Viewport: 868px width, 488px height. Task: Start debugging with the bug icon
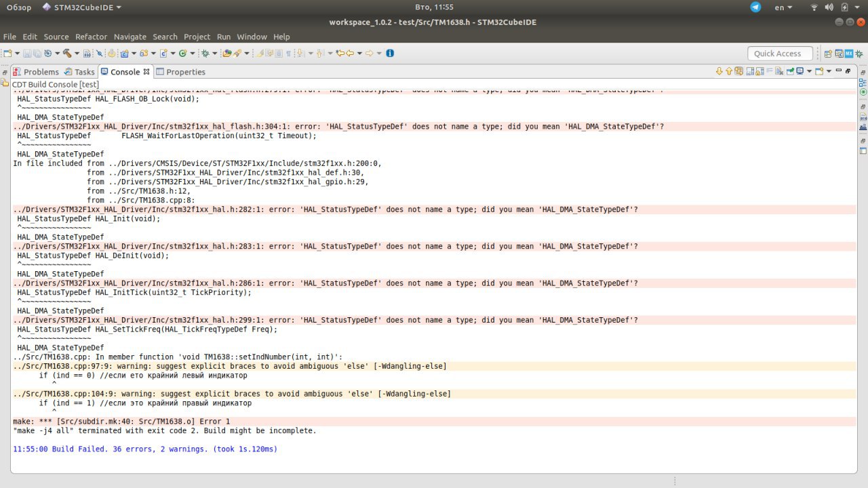pos(204,54)
